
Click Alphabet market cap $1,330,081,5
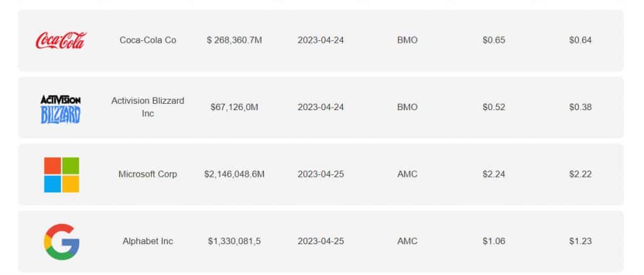coord(235,241)
